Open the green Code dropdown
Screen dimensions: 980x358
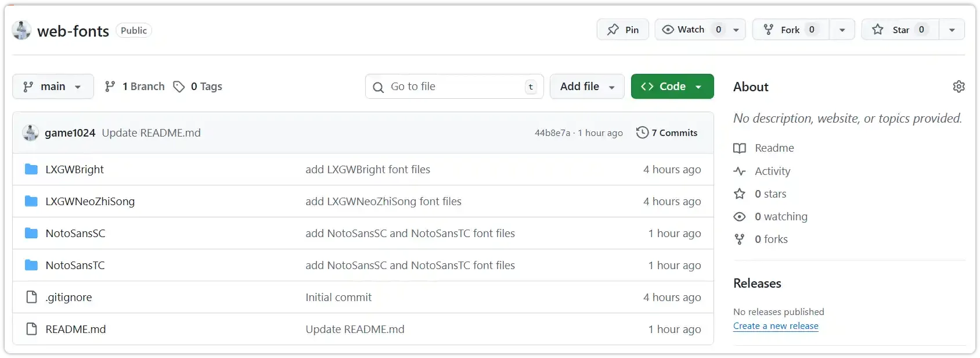672,87
